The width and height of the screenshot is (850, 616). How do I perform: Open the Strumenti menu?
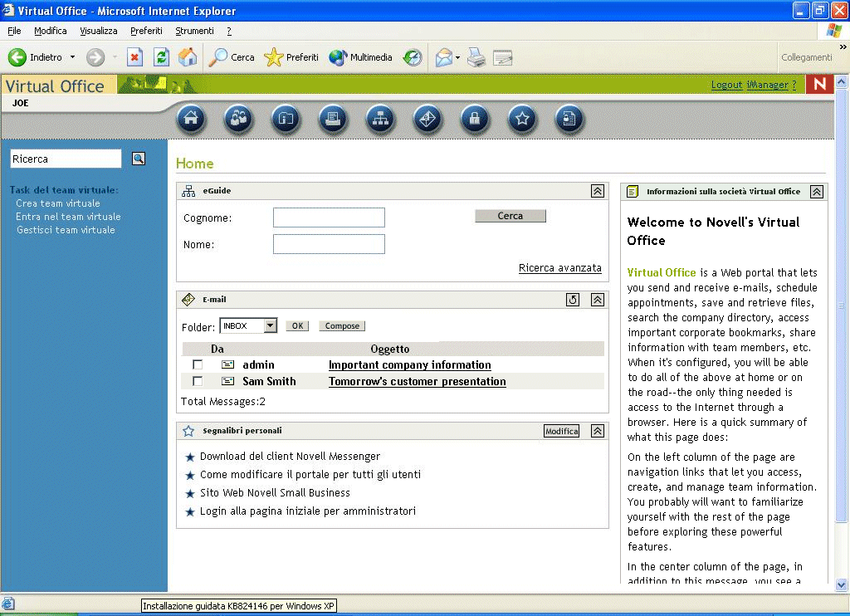pos(194,31)
